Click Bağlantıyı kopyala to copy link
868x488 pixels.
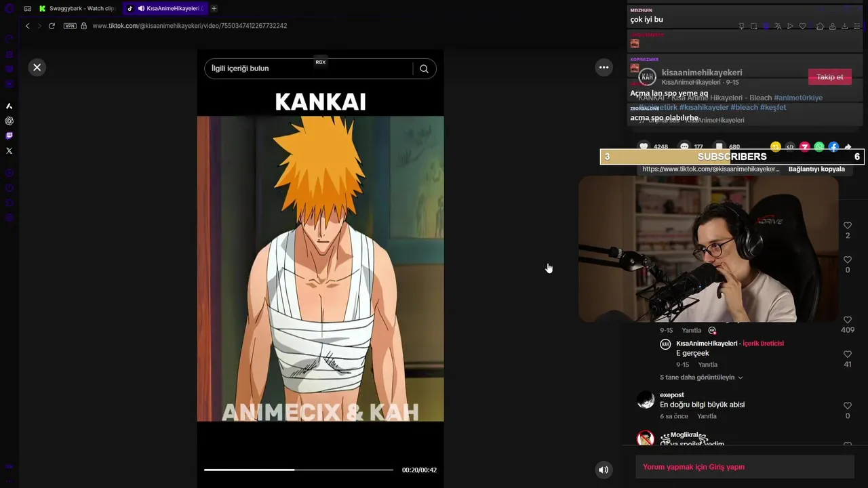816,169
